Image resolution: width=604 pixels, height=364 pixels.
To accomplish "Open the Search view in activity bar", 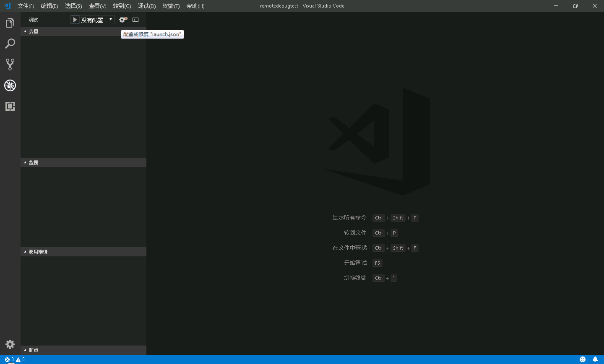I will 10,44.
